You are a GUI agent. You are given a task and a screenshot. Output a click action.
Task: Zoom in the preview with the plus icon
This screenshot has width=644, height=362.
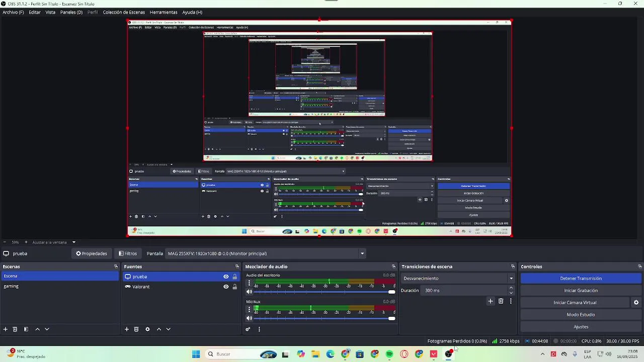[x=26, y=242]
